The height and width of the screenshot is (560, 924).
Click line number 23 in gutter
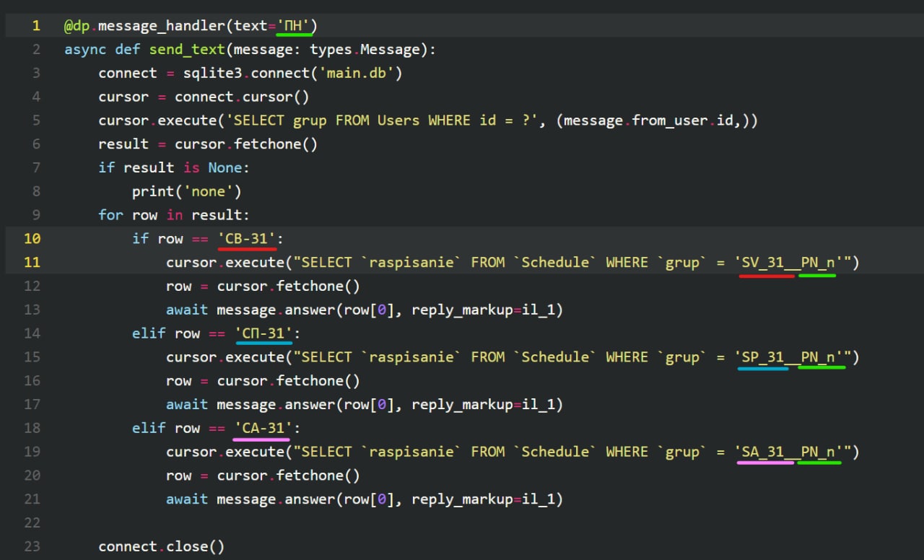click(32, 546)
